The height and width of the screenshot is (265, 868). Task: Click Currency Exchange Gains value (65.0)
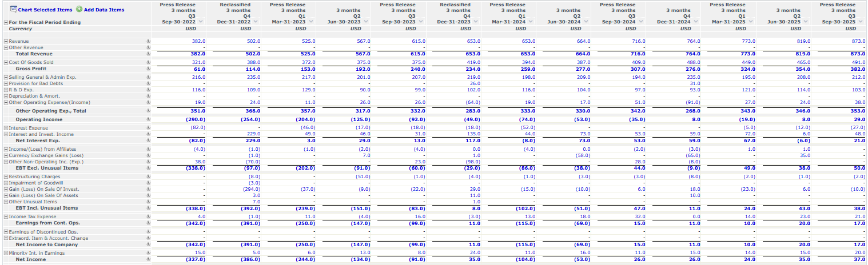click(x=693, y=155)
